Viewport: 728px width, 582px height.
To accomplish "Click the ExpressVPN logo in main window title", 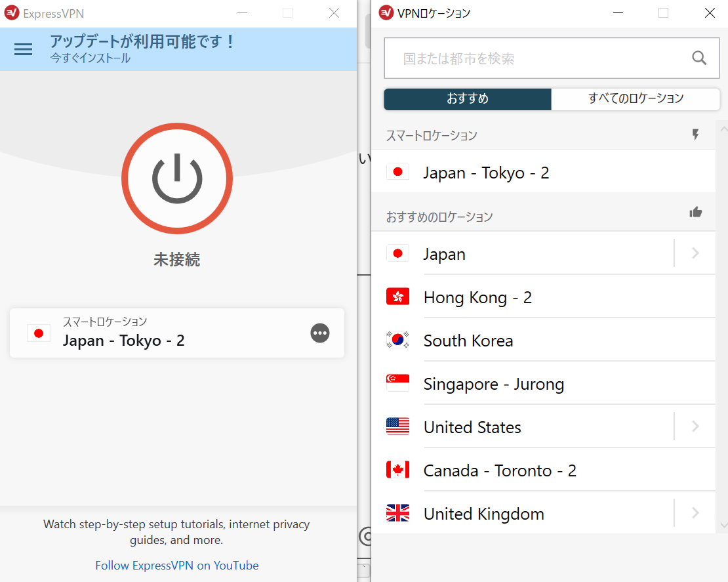I will tap(12, 13).
